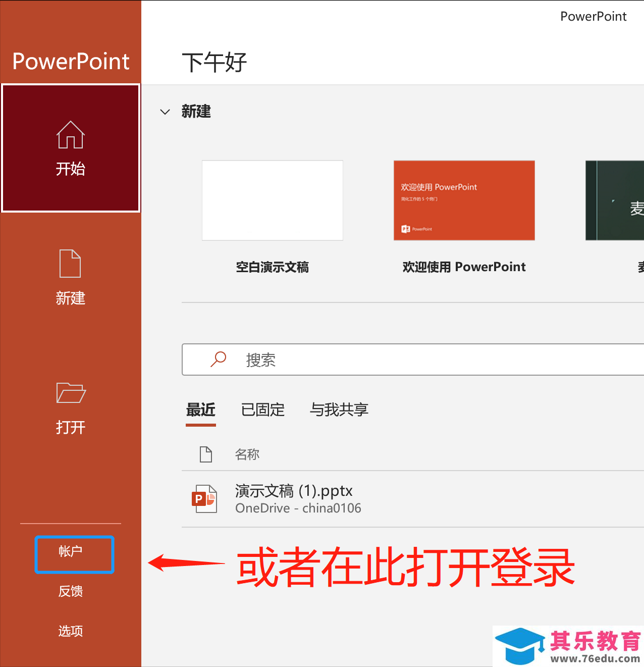The height and width of the screenshot is (667, 644).
Task: Click the OneDrive - china0106 location text
Action: click(298, 508)
